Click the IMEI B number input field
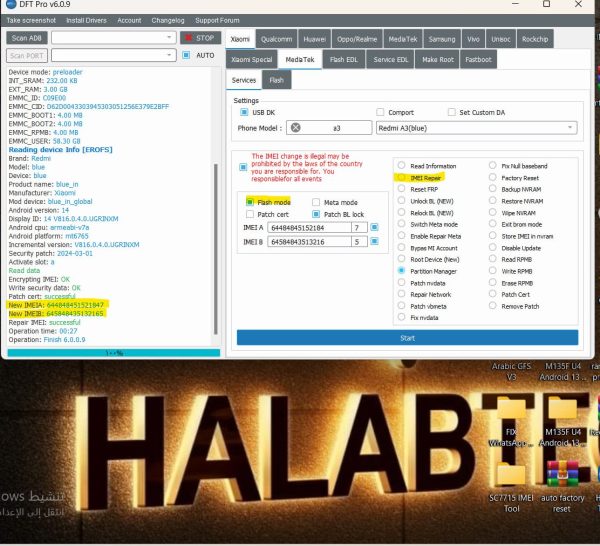 (x=309, y=241)
